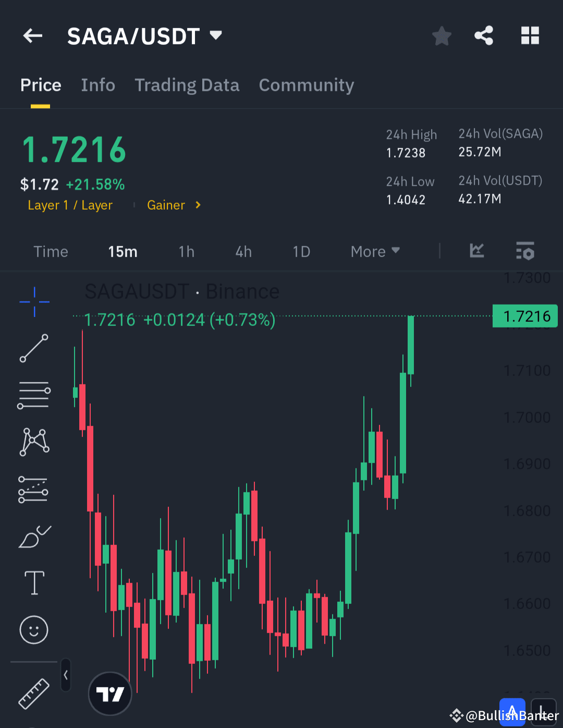Select the XABCD pattern tool
Viewport: 563px width, 728px height.
point(34,442)
